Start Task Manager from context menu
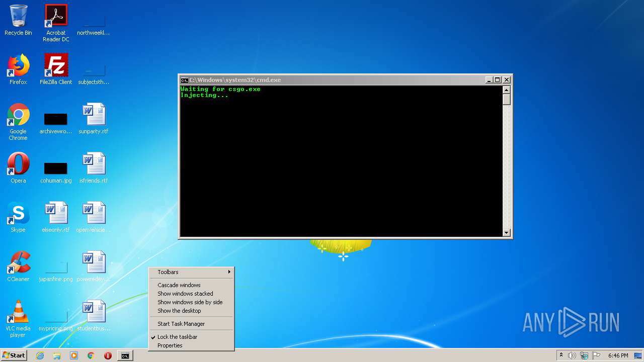This screenshot has height=362, width=644. tap(192, 324)
